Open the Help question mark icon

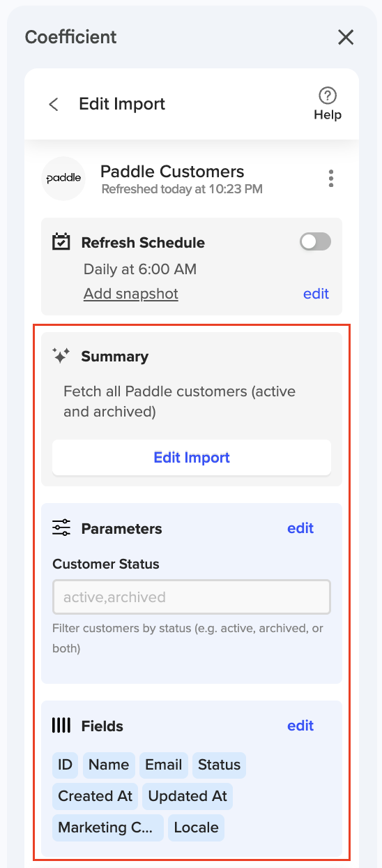pos(328,95)
